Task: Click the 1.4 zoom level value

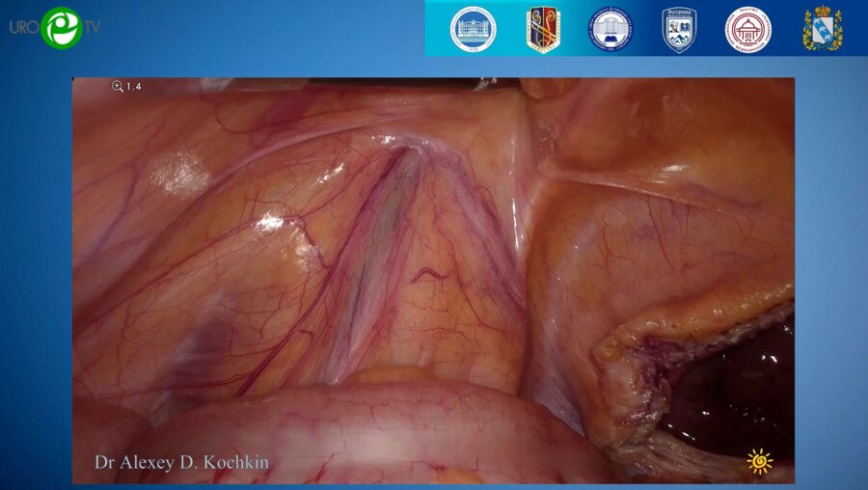Action: (x=134, y=87)
